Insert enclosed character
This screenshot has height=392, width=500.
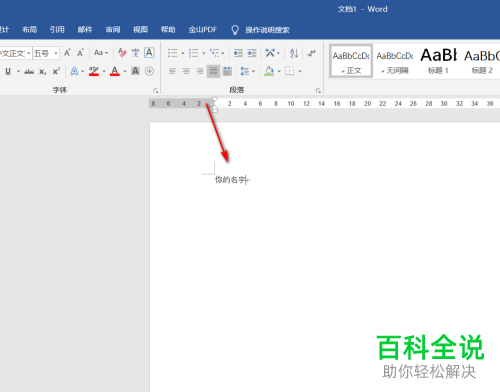(149, 71)
